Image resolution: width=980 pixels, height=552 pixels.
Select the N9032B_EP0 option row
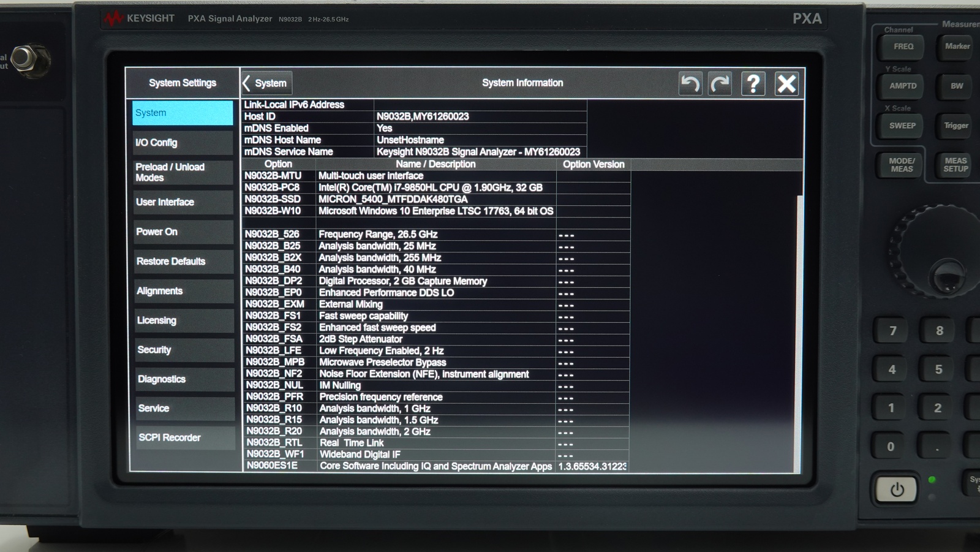point(436,292)
